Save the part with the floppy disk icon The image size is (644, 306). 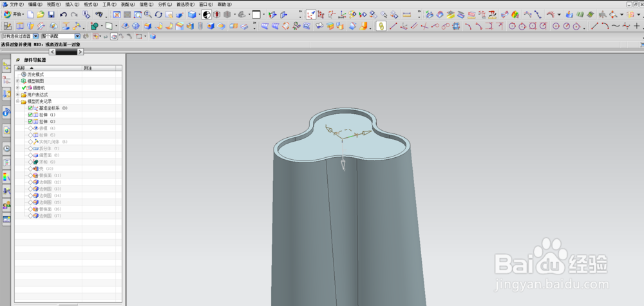(52, 14)
